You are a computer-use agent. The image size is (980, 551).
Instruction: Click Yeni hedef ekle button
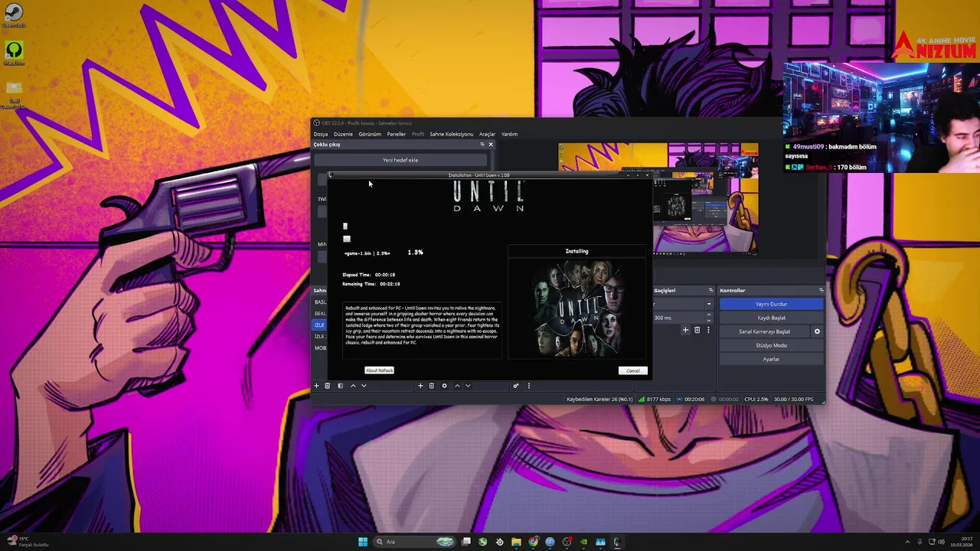400,160
